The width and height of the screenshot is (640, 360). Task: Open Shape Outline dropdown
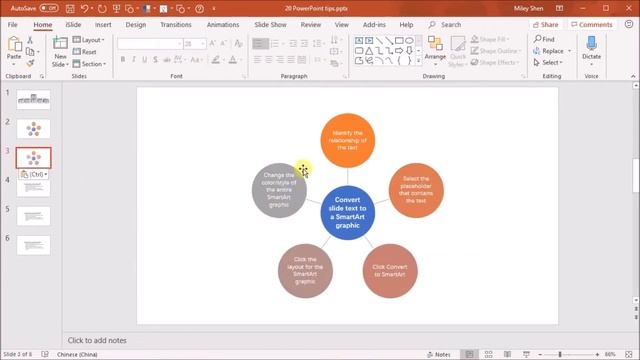click(496, 51)
